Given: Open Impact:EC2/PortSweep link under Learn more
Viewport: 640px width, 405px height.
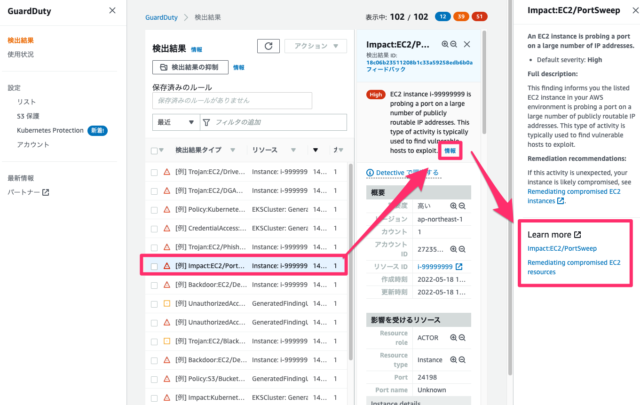Looking at the screenshot, I should click(x=562, y=248).
